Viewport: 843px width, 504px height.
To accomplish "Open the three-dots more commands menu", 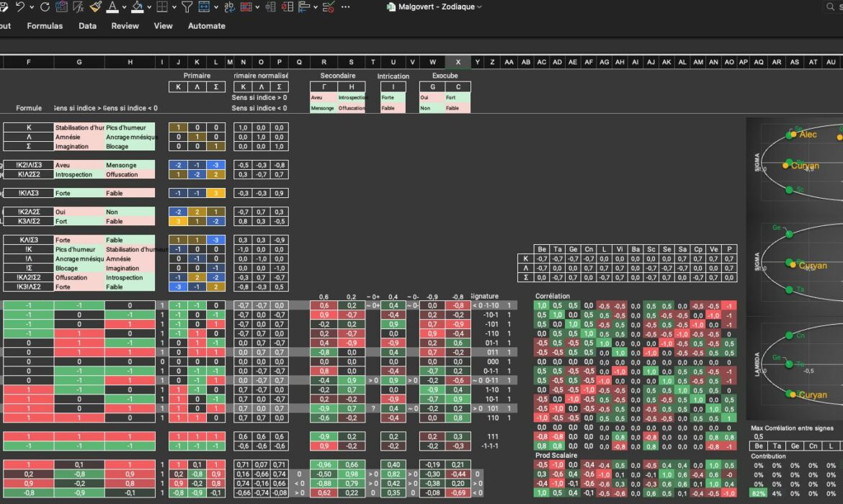I will (x=345, y=7).
